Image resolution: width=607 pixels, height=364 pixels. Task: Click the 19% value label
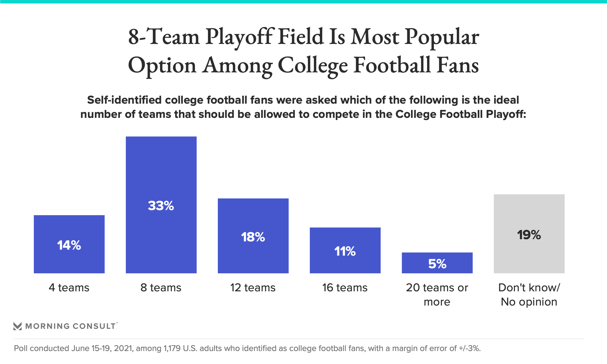click(x=529, y=235)
